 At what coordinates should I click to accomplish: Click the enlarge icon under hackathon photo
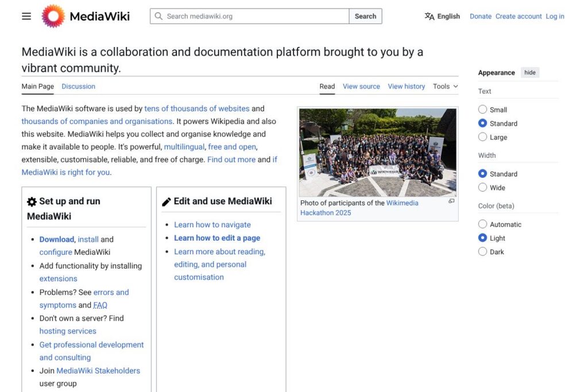[451, 201]
